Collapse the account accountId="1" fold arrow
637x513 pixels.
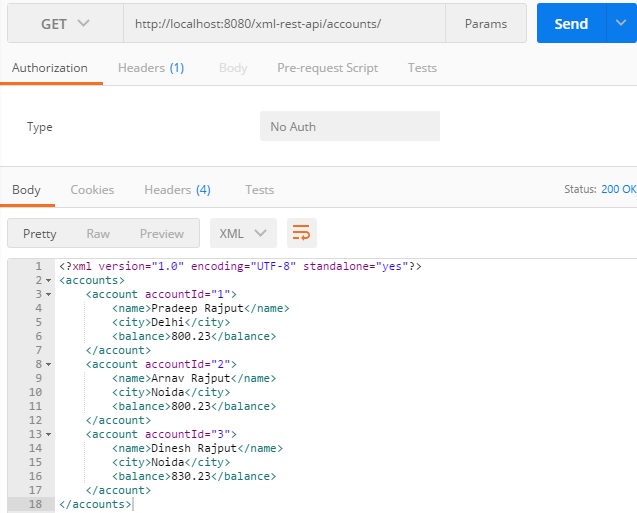click(48, 294)
